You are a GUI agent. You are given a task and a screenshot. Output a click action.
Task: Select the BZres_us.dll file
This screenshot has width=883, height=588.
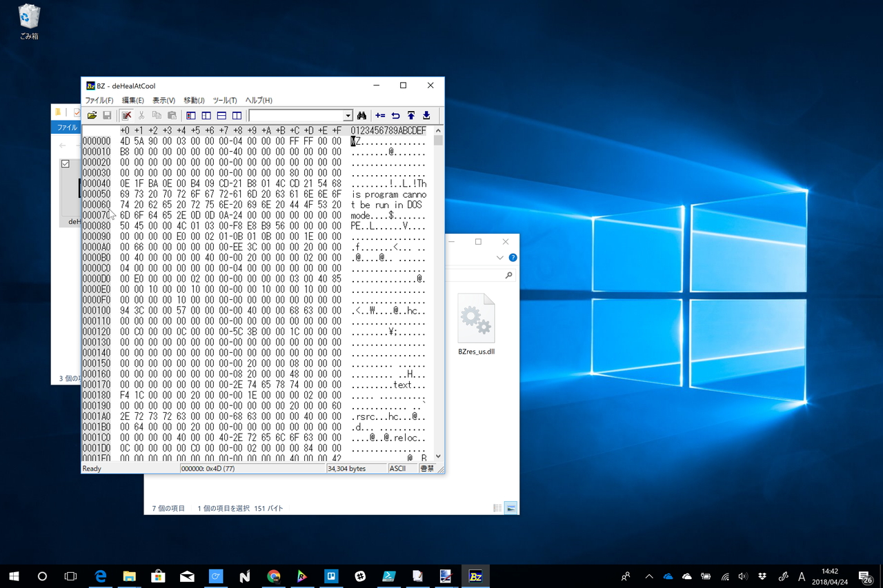pyautogui.click(x=476, y=325)
